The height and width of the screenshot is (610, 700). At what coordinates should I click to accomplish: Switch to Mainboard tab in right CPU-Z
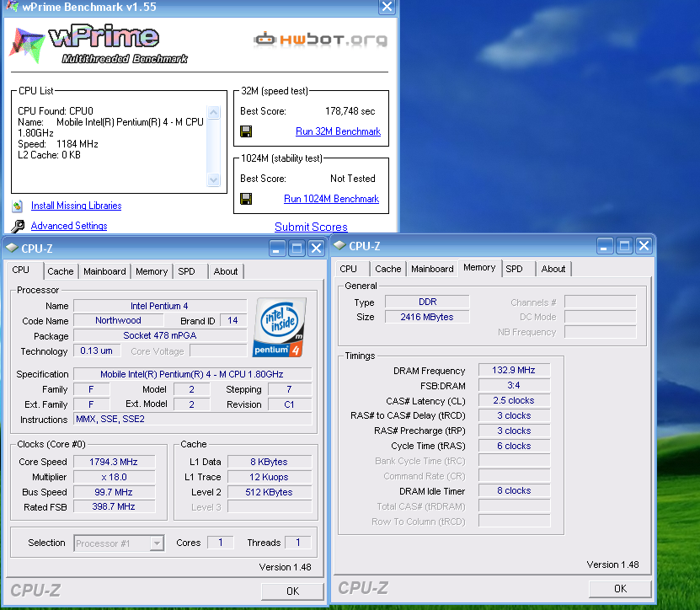[x=432, y=269]
